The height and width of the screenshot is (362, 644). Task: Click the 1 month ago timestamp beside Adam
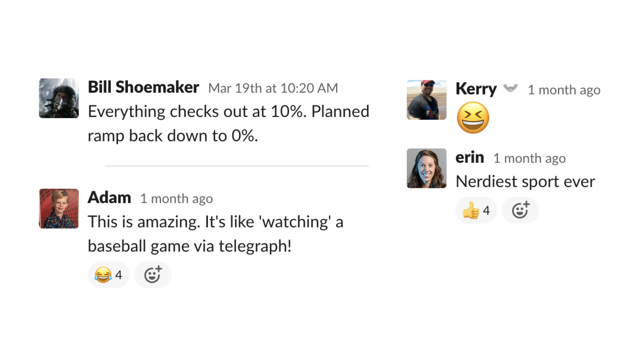coord(176,199)
